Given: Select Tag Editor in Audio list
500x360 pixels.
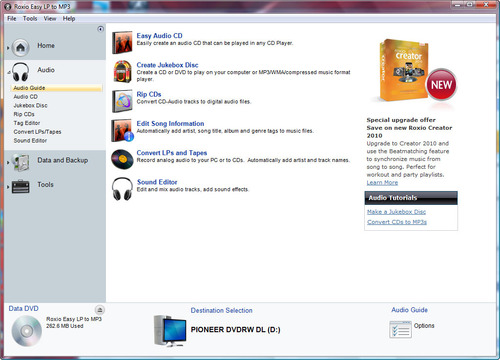Looking at the screenshot, I should coord(27,123).
